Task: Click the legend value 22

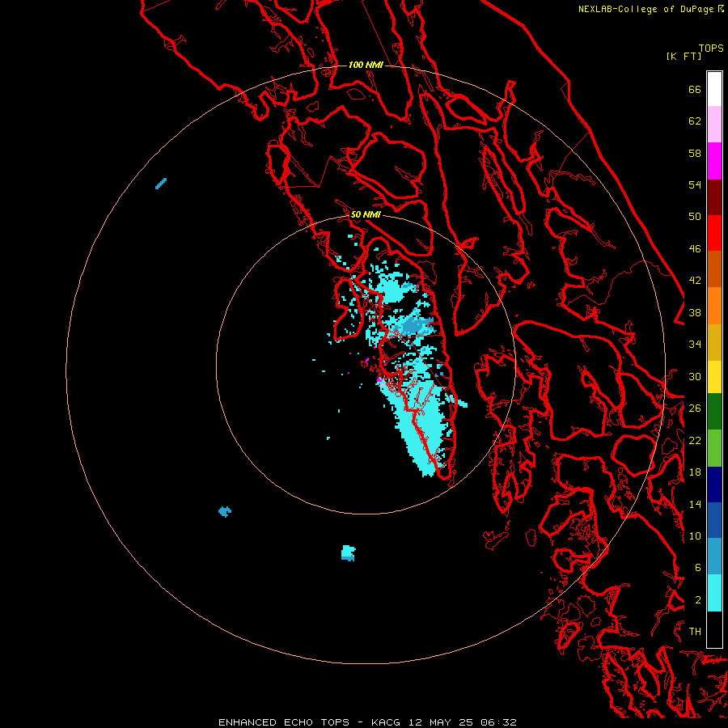Action: click(x=695, y=440)
